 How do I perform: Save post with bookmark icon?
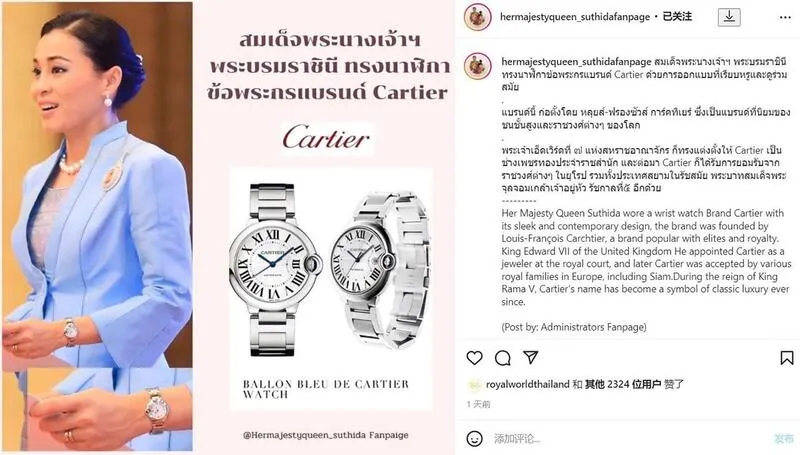(x=787, y=358)
